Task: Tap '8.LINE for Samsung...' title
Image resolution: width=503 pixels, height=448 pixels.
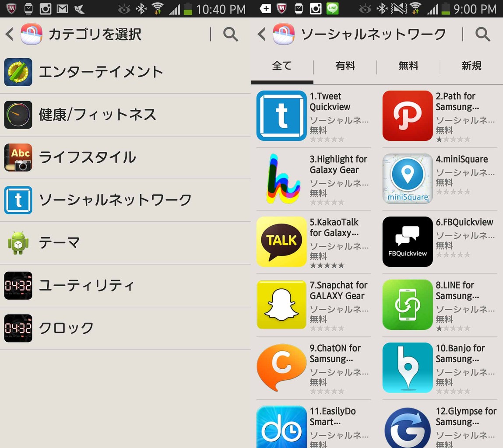Action: [457, 290]
